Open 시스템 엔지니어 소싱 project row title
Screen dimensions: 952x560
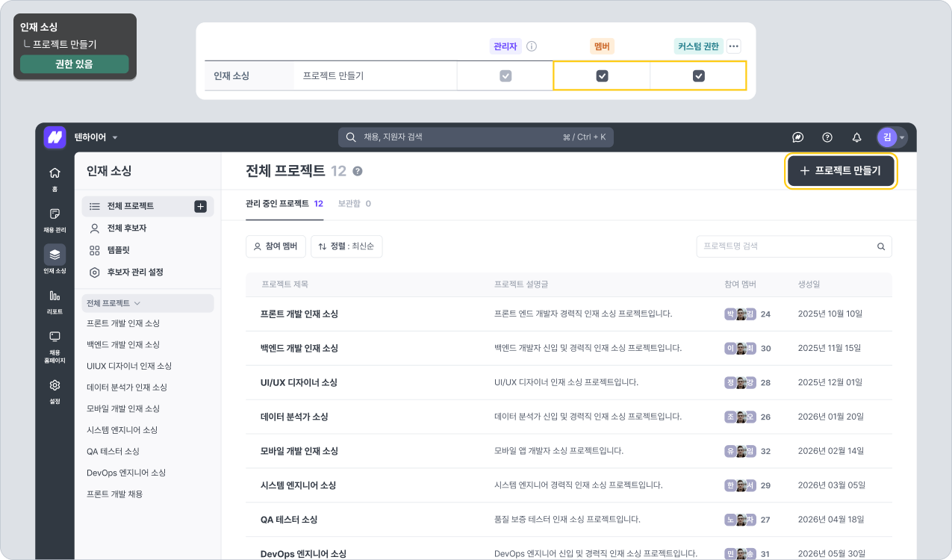tap(298, 486)
